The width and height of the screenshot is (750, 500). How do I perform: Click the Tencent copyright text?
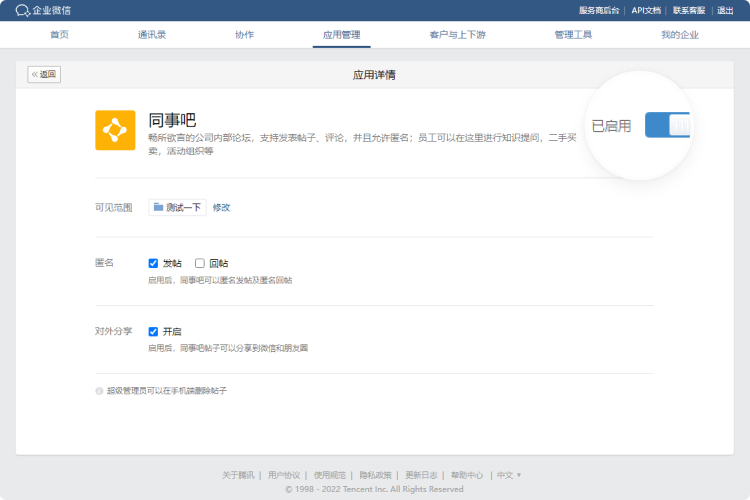375,489
